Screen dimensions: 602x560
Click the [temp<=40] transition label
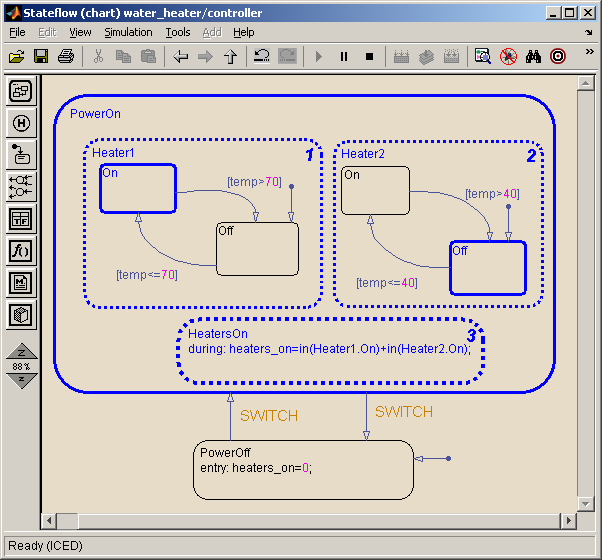pyautogui.click(x=387, y=283)
